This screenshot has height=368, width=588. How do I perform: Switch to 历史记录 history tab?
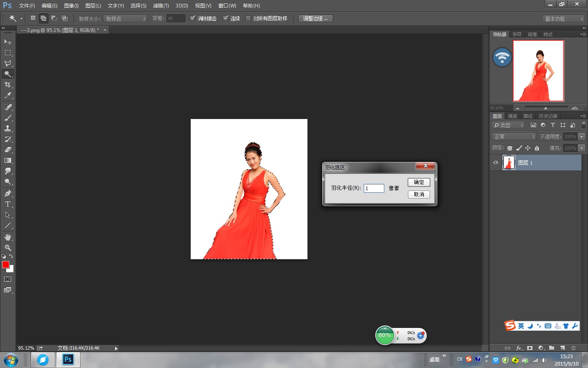[x=548, y=116]
